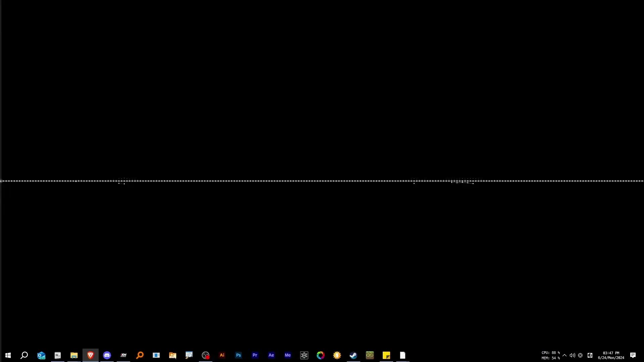Open Adobe Premiere Pro

[255, 355]
